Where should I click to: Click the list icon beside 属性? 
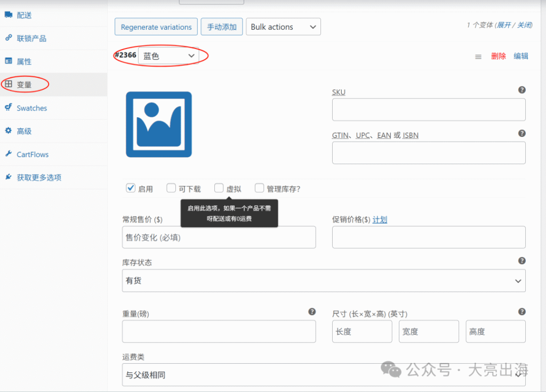tap(9, 61)
